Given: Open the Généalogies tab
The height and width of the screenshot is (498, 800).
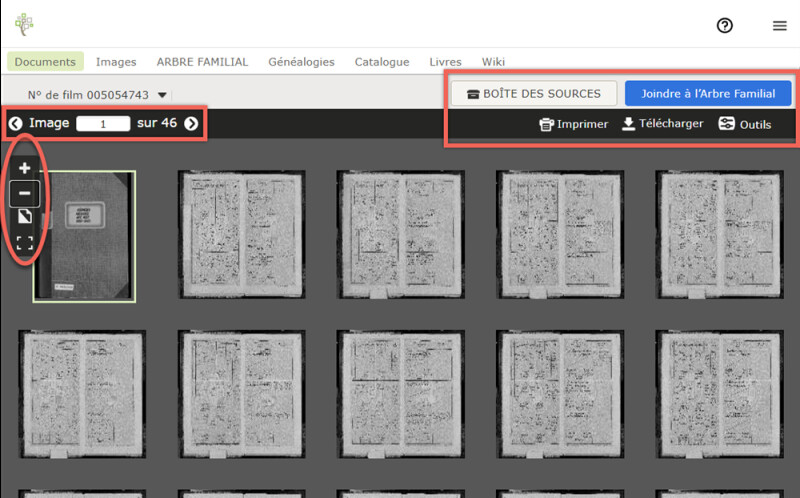Looking at the screenshot, I should [302, 62].
